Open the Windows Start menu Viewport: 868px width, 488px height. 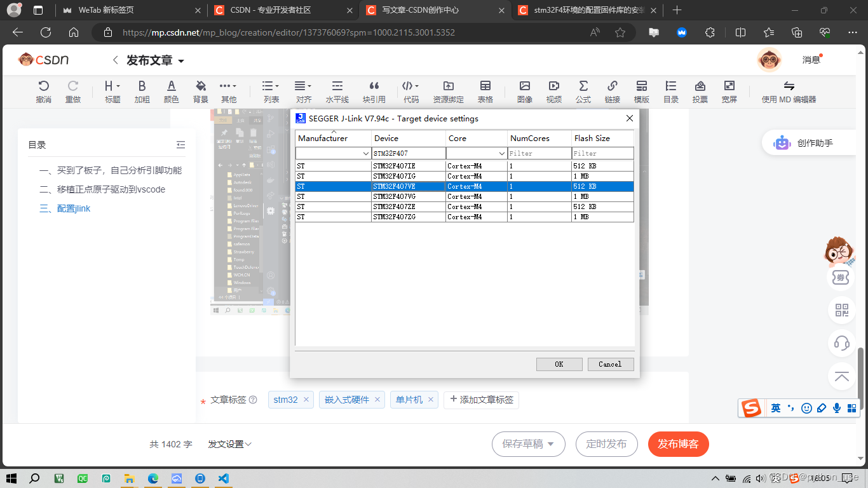pyautogui.click(x=11, y=478)
